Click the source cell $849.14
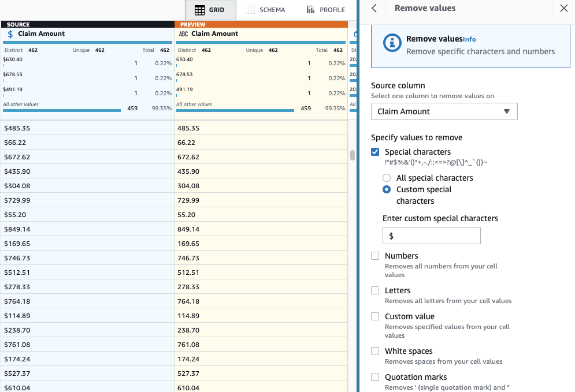 coord(87,229)
